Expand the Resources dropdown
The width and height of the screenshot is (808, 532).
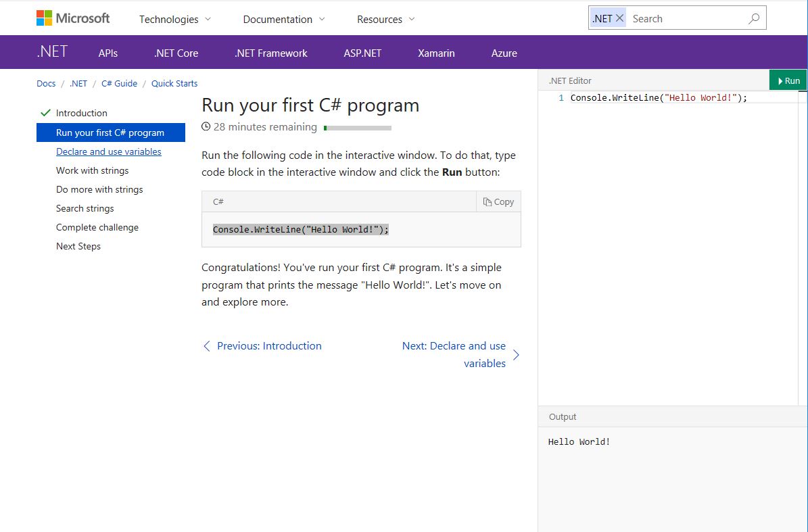(385, 19)
